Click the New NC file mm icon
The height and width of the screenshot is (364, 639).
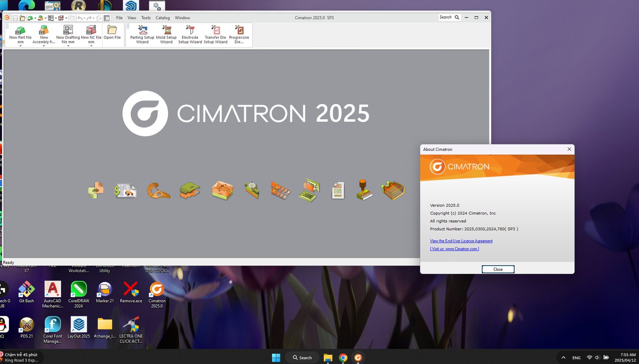click(x=91, y=29)
